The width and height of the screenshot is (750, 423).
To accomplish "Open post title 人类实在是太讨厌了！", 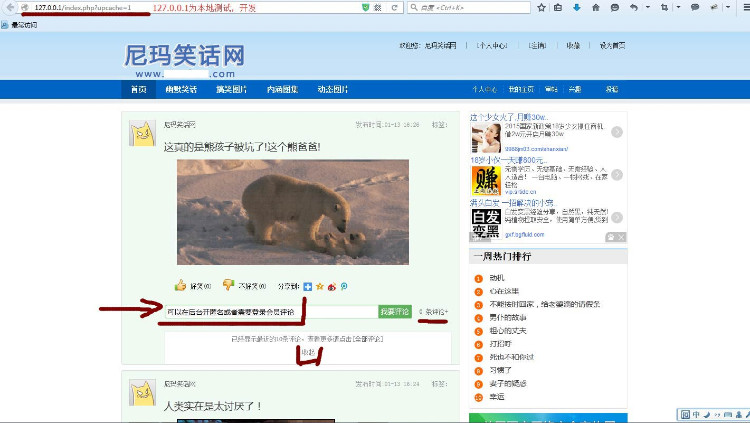I will click(212, 406).
